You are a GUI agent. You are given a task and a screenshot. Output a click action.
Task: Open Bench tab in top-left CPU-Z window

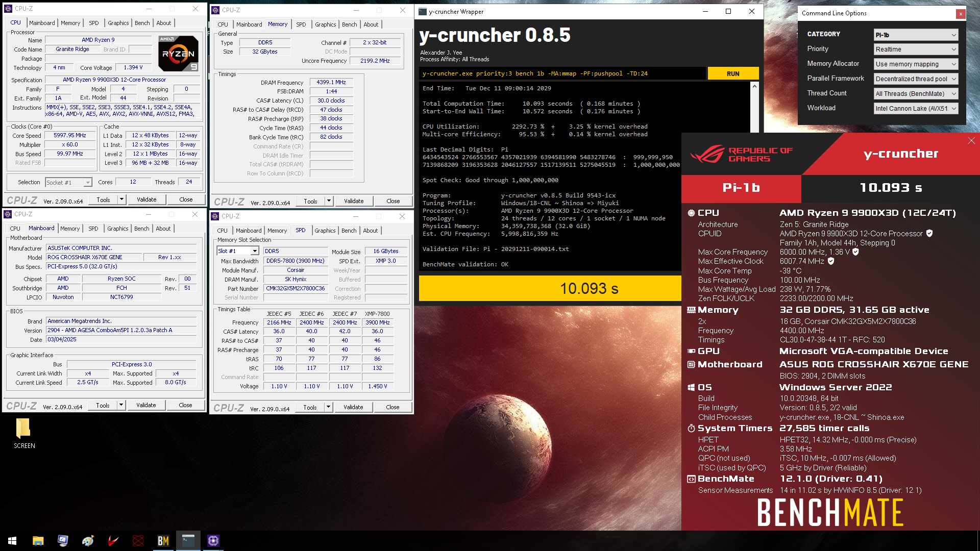tap(142, 23)
